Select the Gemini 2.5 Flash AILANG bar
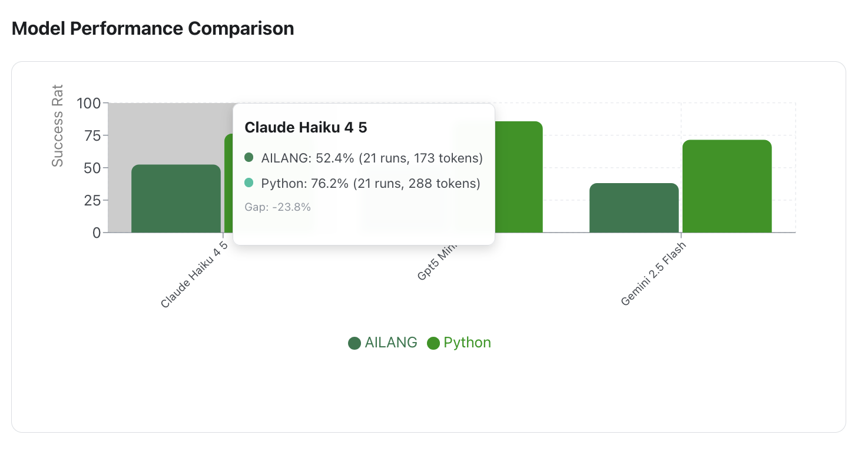 click(x=634, y=208)
